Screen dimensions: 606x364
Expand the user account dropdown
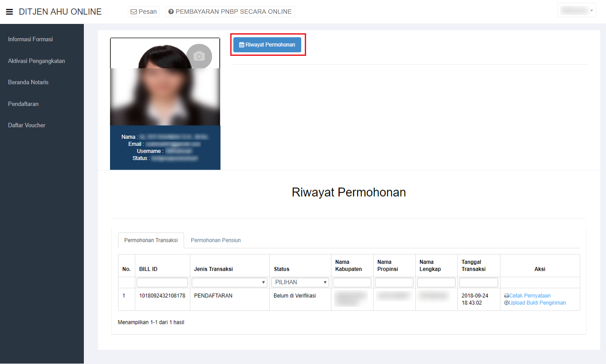point(577,10)
